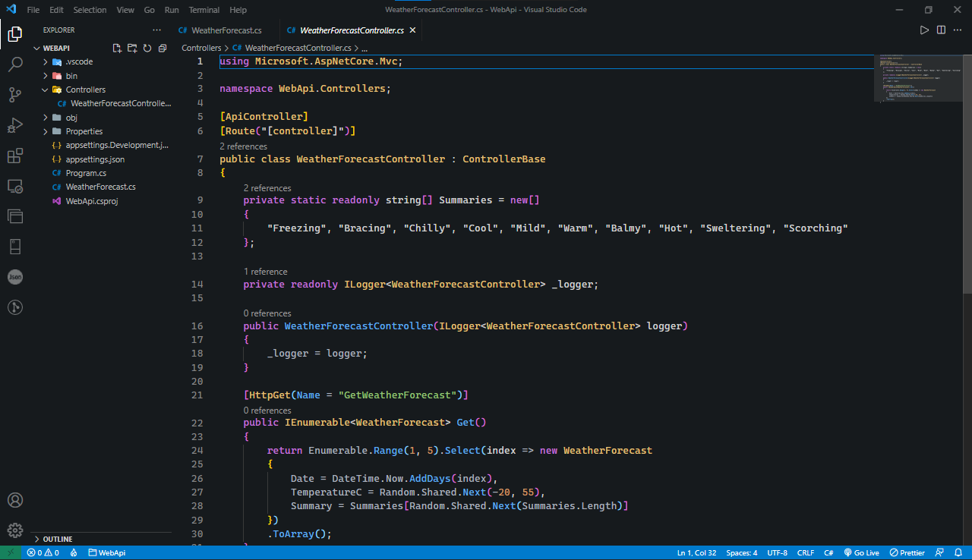Close the WeatherForecastController.cs tab
Image resolution: width=972 pixels, height=560 pixels.
[412, 30]
